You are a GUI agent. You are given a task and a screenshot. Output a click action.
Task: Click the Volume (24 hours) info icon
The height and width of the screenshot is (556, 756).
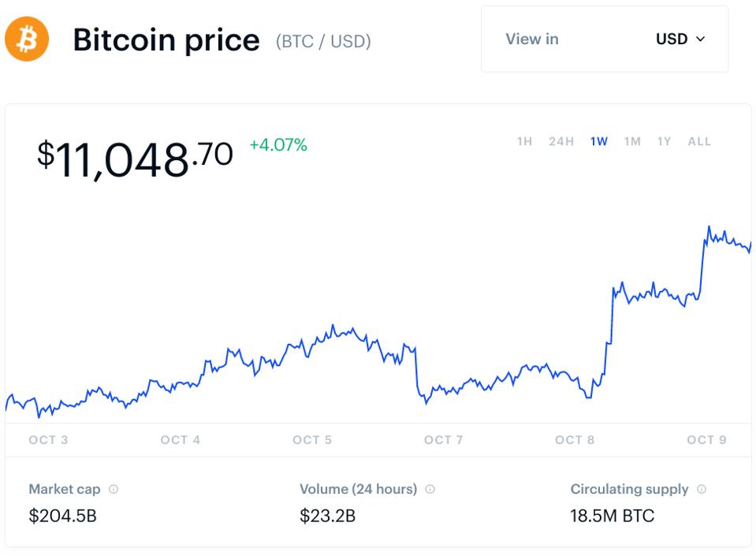tap(430, 489)
